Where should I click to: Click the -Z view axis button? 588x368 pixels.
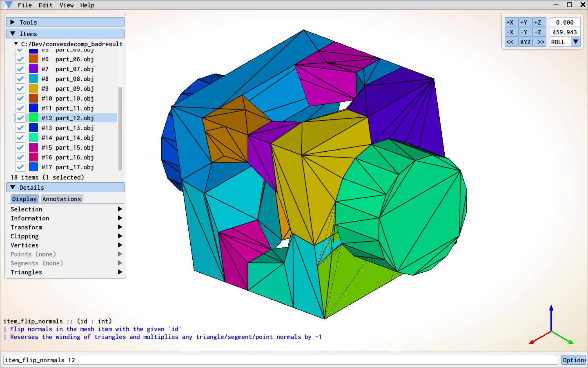tap(539, 32)
